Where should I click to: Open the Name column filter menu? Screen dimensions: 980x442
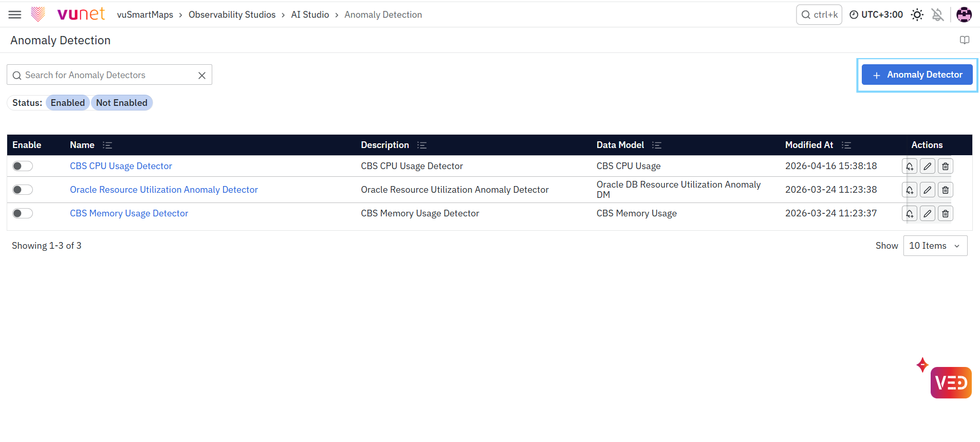(107, 145)
